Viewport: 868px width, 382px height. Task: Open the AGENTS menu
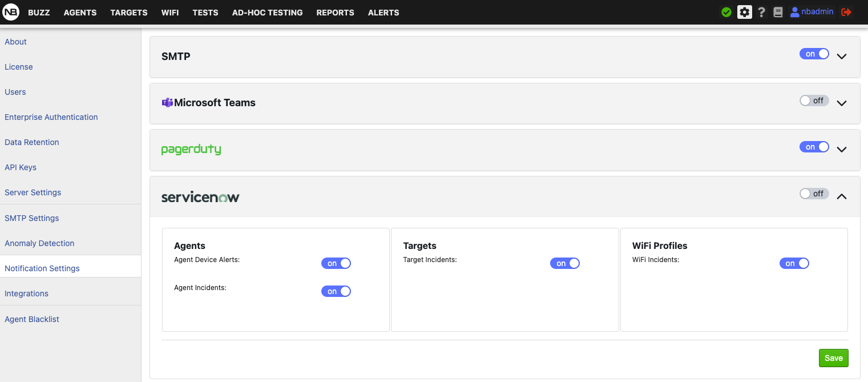[x=80, y=13]
